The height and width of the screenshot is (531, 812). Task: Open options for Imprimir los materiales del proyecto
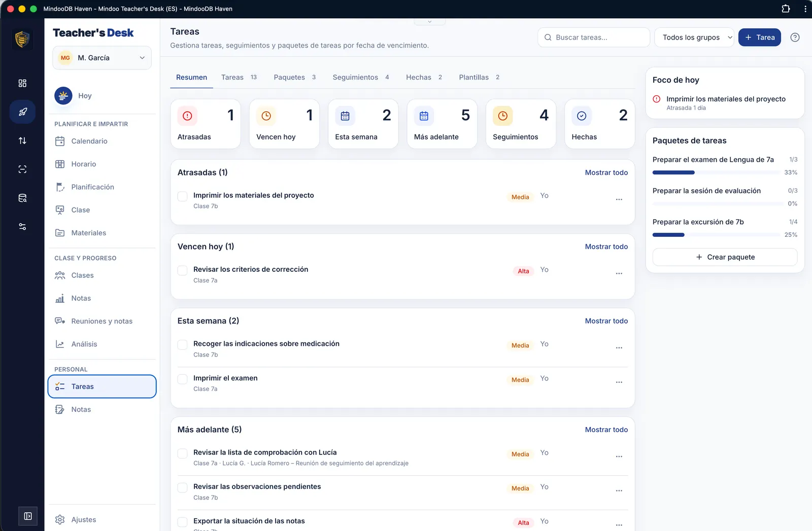[619, 199]
